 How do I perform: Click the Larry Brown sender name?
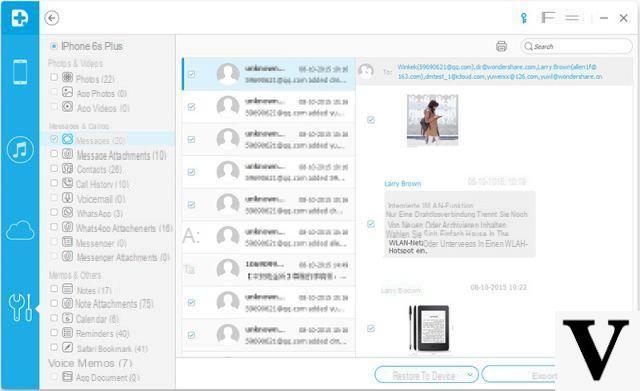click(x=402, y=184)
